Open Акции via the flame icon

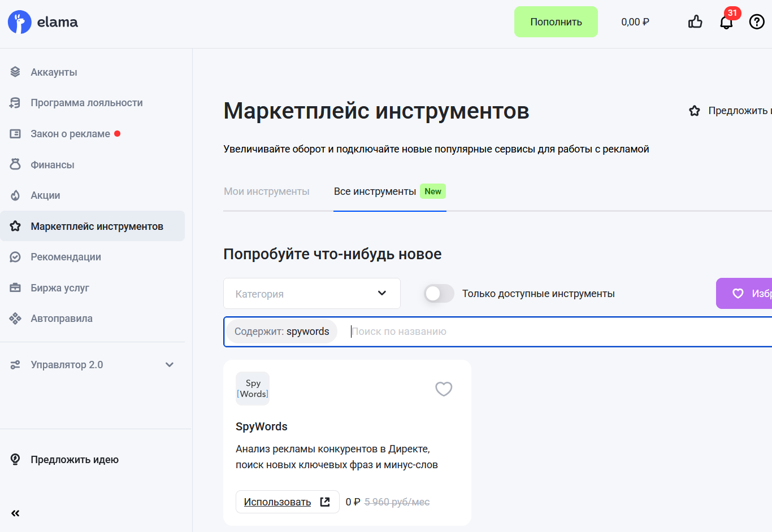click(15, 195)
